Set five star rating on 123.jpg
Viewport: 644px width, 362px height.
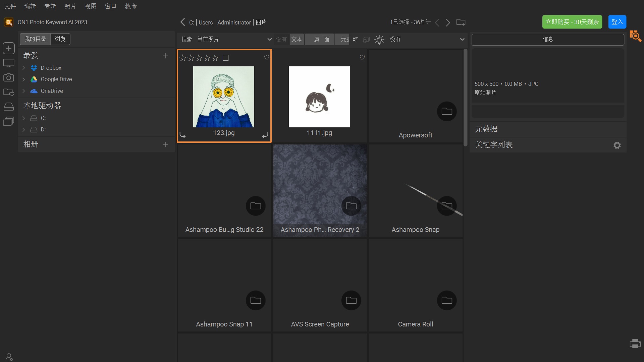(215, 58)
